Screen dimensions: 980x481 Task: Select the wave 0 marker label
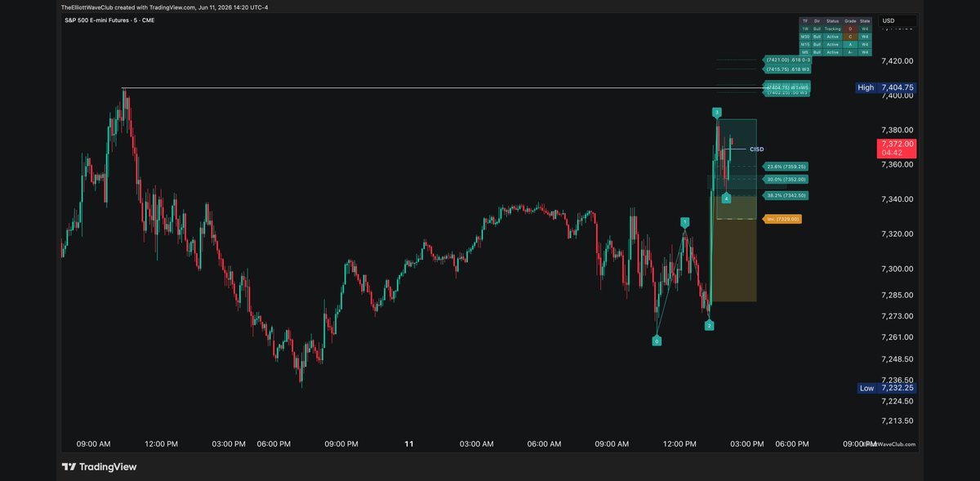coord(657,341)
